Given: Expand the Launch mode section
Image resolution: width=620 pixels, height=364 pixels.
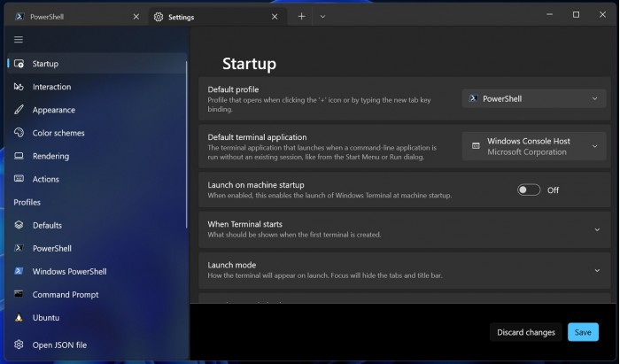Looking at the screenshot, I should coord(597,270).
